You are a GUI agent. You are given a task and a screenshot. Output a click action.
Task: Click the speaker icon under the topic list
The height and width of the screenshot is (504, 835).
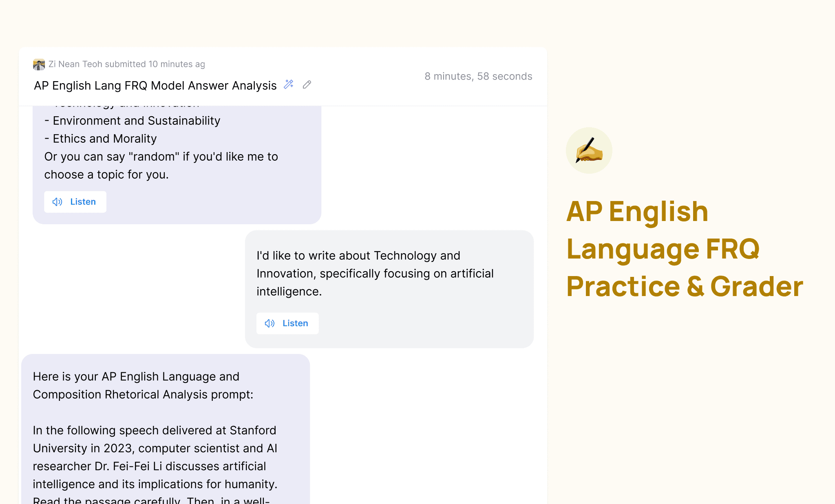coord(57,202)
